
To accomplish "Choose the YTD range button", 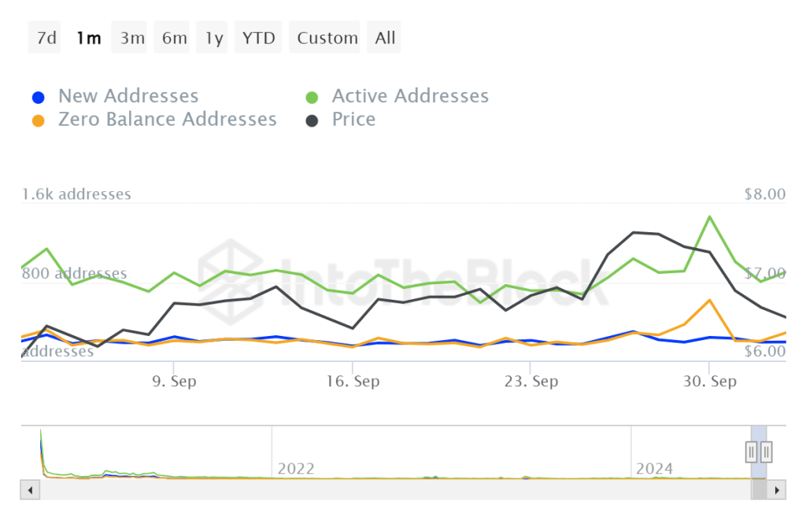I will click(258, 38).
